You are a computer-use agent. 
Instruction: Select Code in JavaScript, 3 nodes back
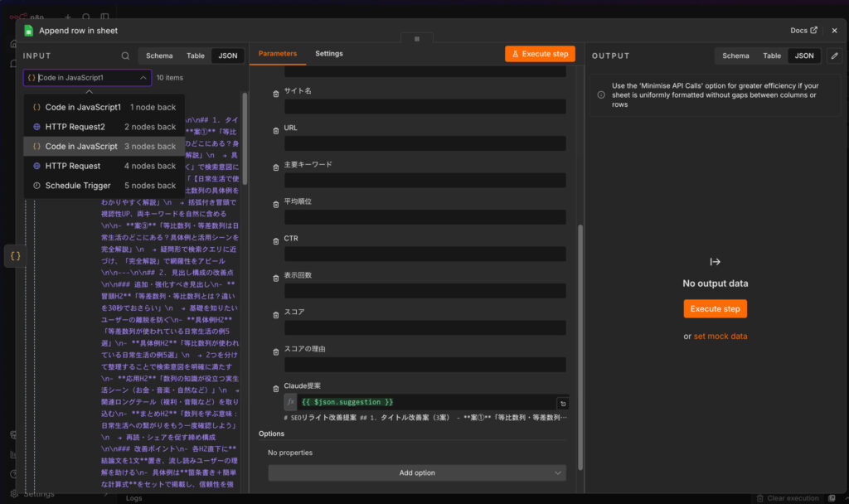click(104, 146)
